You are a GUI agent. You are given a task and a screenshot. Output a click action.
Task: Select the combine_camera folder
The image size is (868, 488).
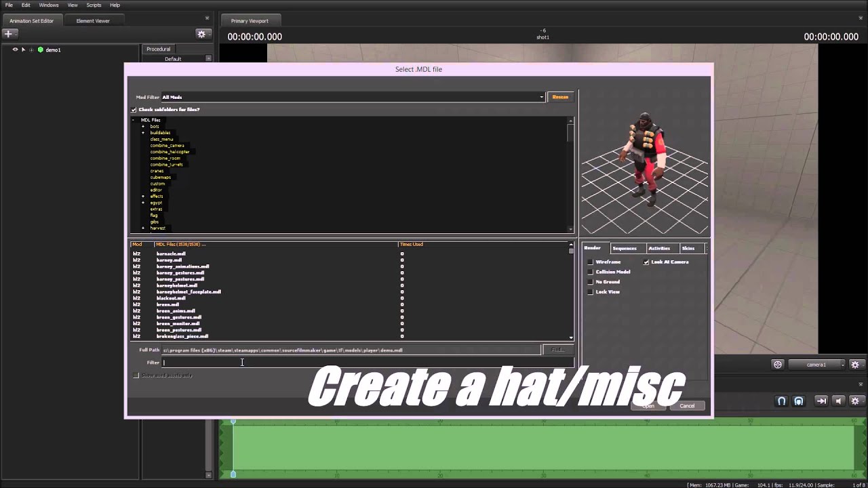167,146
